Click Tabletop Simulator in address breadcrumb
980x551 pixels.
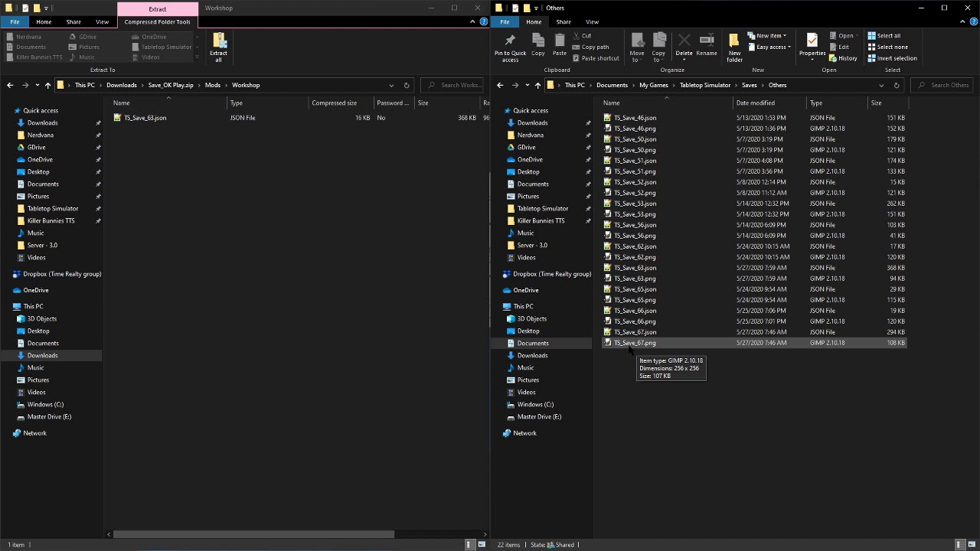(705, 85)
